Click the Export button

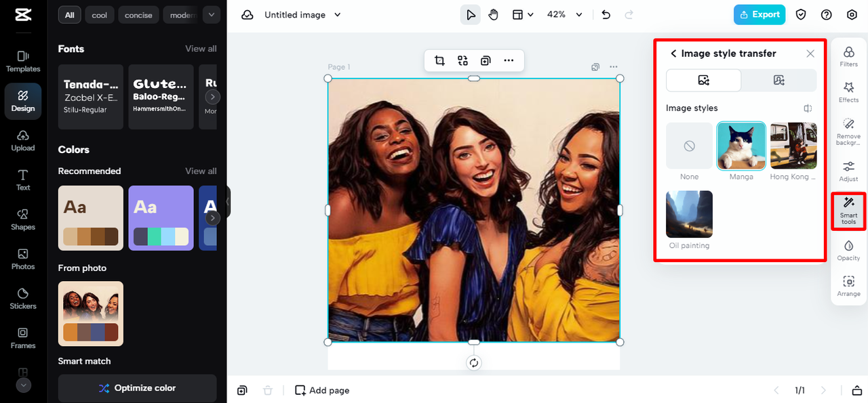coord(759,15)
